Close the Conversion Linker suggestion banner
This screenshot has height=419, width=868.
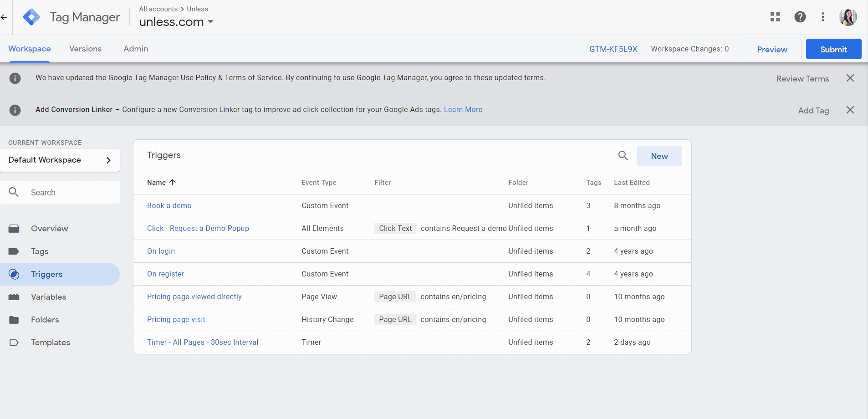850,110
